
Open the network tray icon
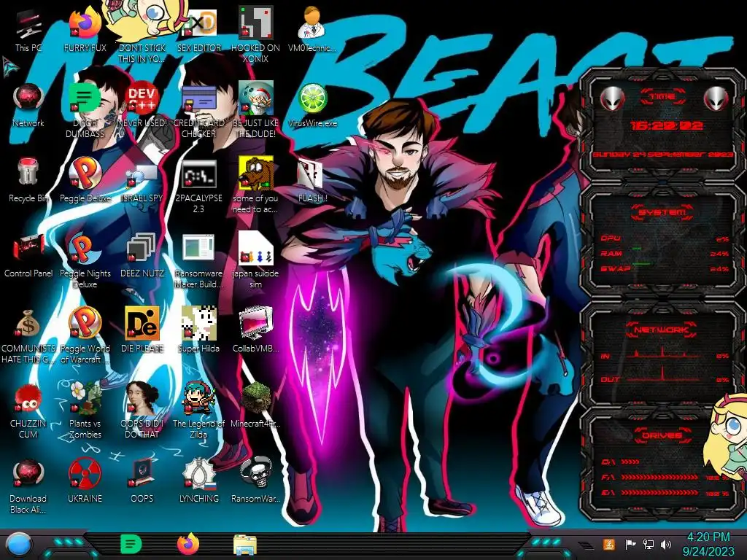click(649, 544)
